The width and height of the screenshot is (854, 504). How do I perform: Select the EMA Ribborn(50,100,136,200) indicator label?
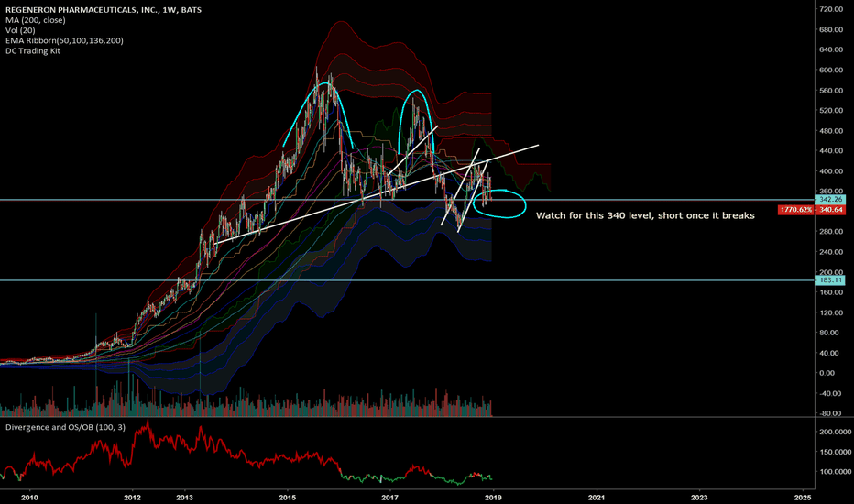click(x=64, y=41)
